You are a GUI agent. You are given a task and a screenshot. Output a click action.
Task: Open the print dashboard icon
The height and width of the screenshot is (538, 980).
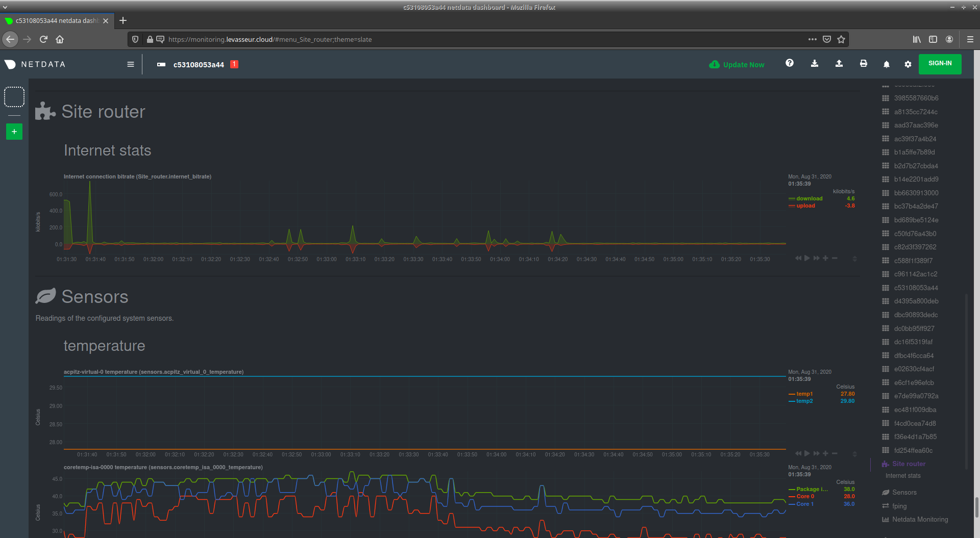(x=863, y=64)
